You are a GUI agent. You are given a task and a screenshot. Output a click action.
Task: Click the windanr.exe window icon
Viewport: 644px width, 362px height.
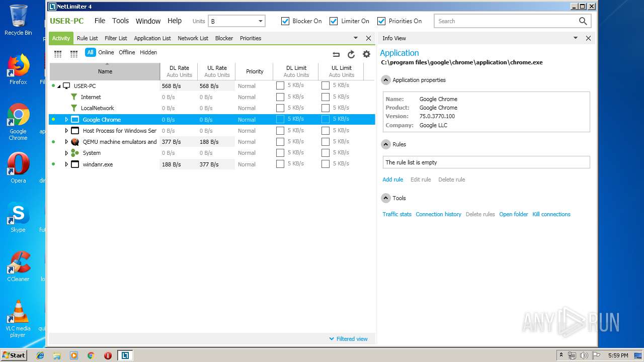(75, 164)
